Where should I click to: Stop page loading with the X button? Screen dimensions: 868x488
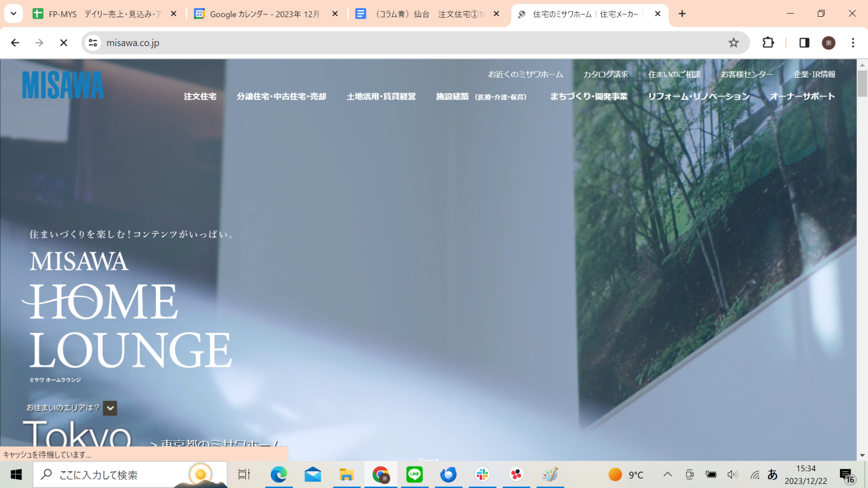point(64,43)
